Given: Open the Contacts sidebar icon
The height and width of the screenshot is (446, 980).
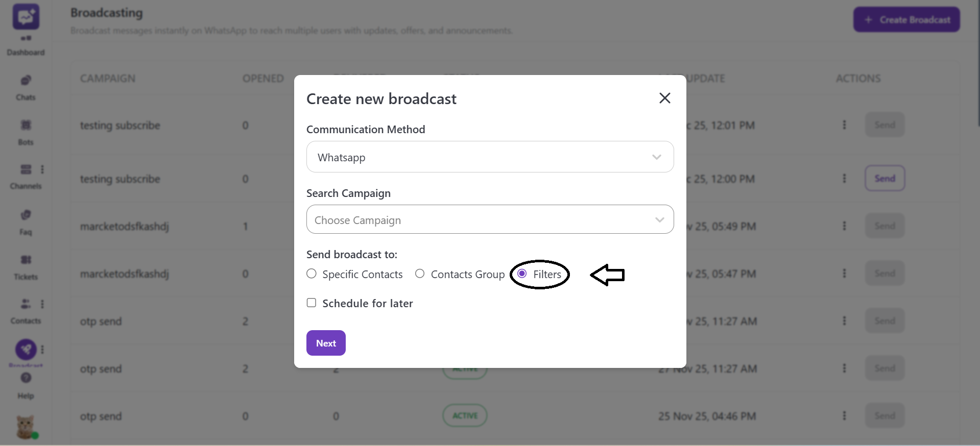Looking at the screenshot, I should click(x=26, y=304).
